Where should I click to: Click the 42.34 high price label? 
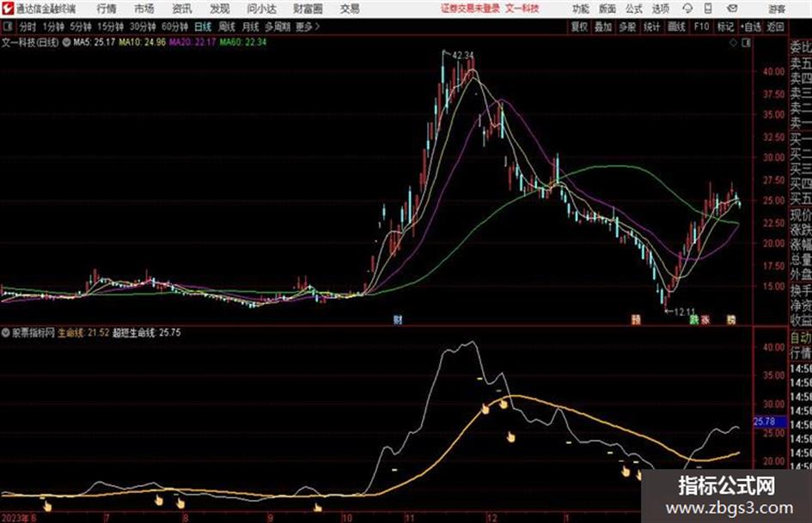[x=462, y=55]
